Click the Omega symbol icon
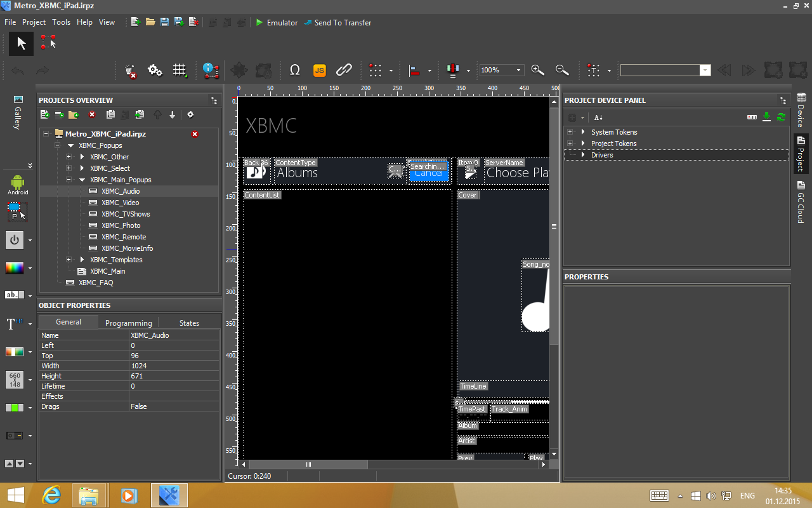The height and width of the screenshot is (508, 812). (294, 70)
